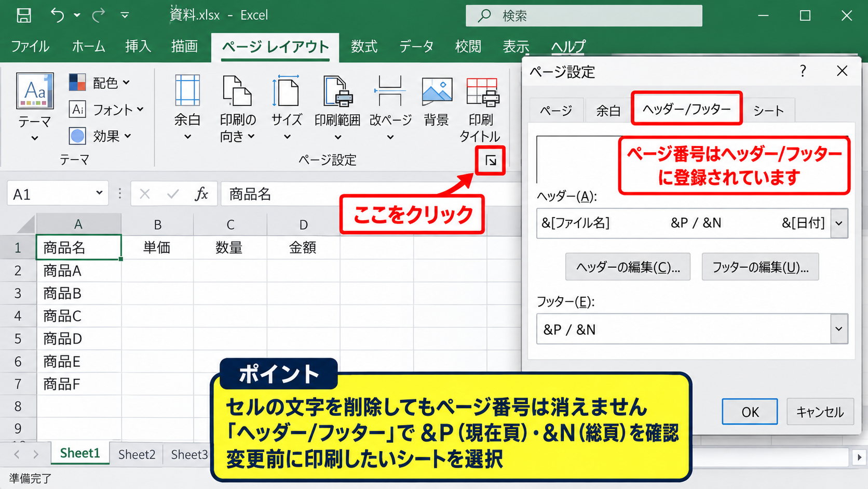Screen dimensions: 868x489
Task: Open Quick Access Toolbar customize arrow
Action: pyautogui.click(x=125, y=16)
